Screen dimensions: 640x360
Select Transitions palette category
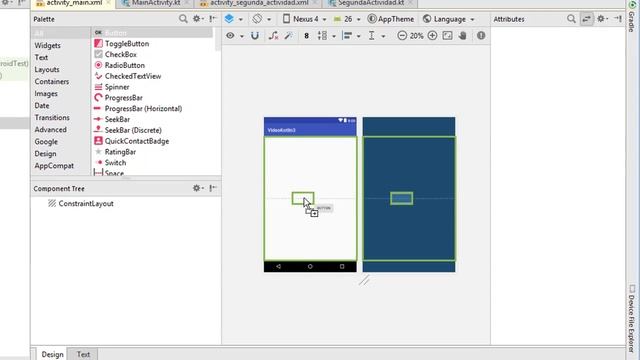tap(52, 118)
